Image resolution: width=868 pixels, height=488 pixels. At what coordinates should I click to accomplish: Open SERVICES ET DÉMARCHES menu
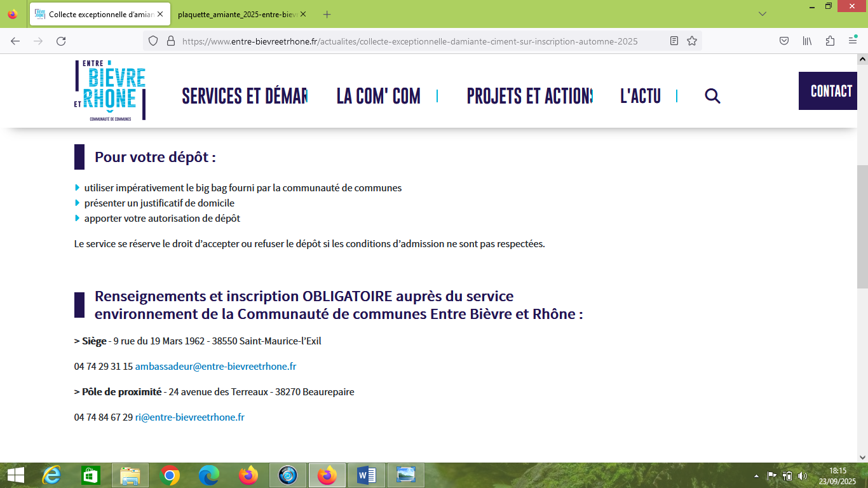[x=245, y=96]
